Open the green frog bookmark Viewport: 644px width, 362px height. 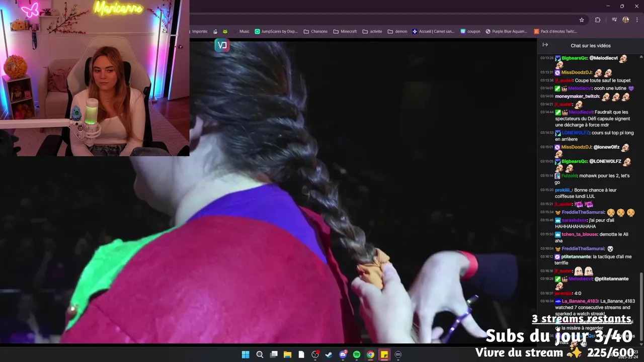click(225, 31)
